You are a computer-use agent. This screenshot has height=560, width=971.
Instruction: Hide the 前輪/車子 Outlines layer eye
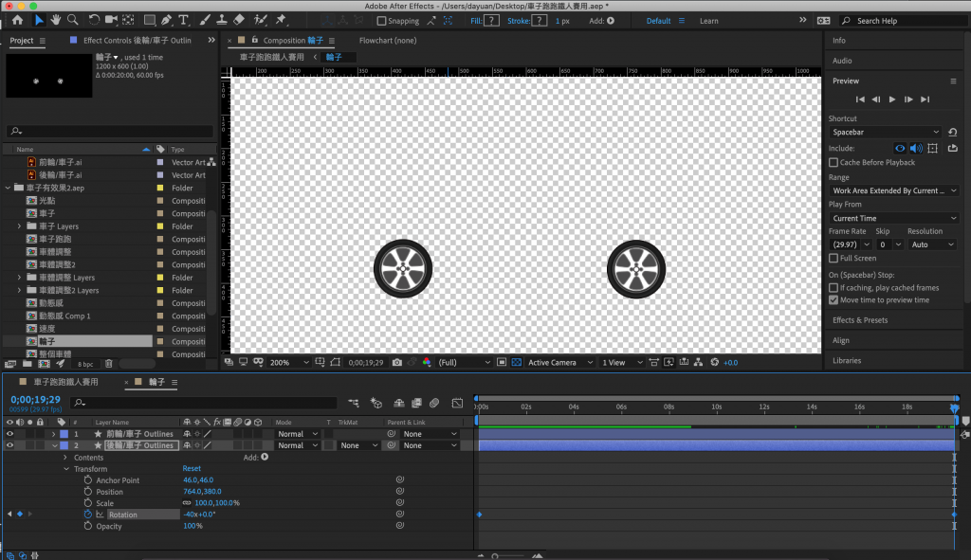(x=10, y=434)
